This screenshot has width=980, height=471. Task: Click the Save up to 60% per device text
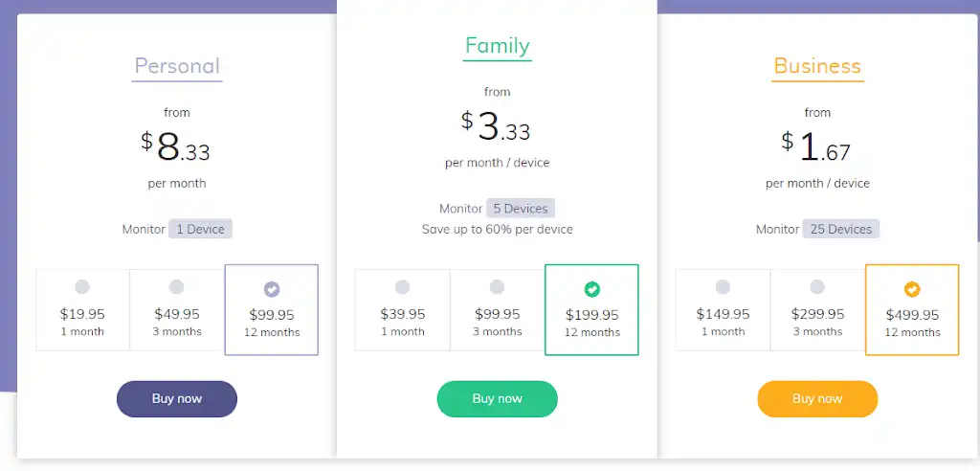tap(497, 230)
